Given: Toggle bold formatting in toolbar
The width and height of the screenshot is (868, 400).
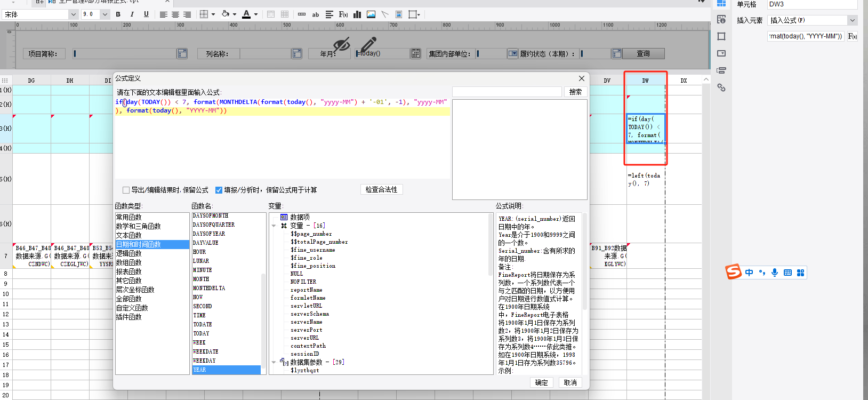Looking at the screenshot, I should click(x=118, y=14).
